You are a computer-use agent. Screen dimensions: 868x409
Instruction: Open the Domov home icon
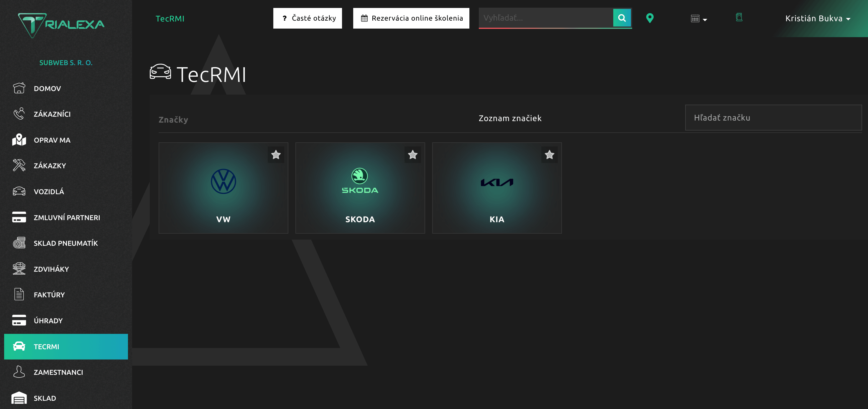tap(19, 88)
